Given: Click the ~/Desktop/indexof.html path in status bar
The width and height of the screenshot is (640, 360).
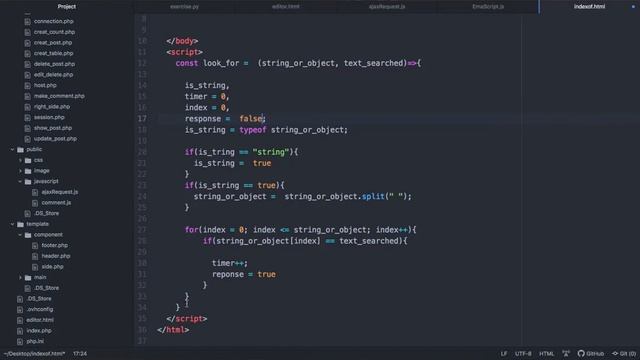Looking at the screenshot, I should coord(35,353).
